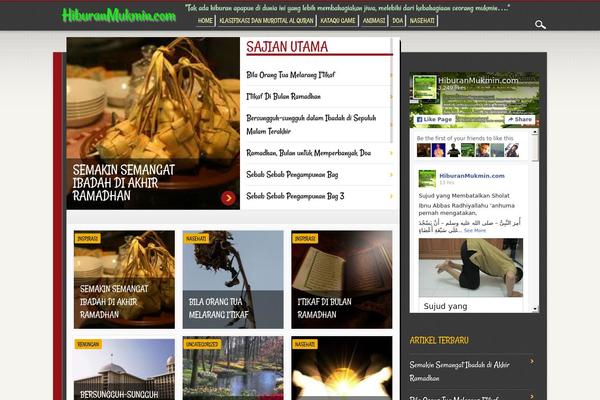
Task: Expand post with See More
Action: click(475, 230)
